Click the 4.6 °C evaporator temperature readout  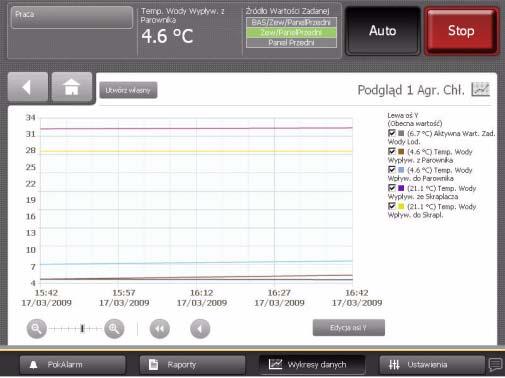click(x=167, y=36)
